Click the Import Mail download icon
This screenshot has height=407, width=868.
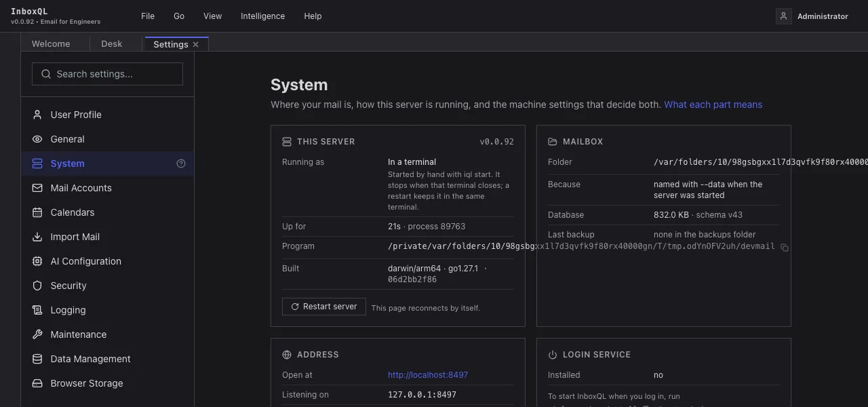click(x=37, y=237)
